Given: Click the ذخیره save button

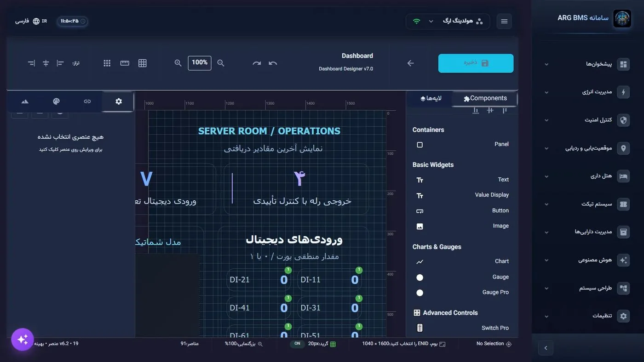Looking at the screenshot, I should click(476, 63).
